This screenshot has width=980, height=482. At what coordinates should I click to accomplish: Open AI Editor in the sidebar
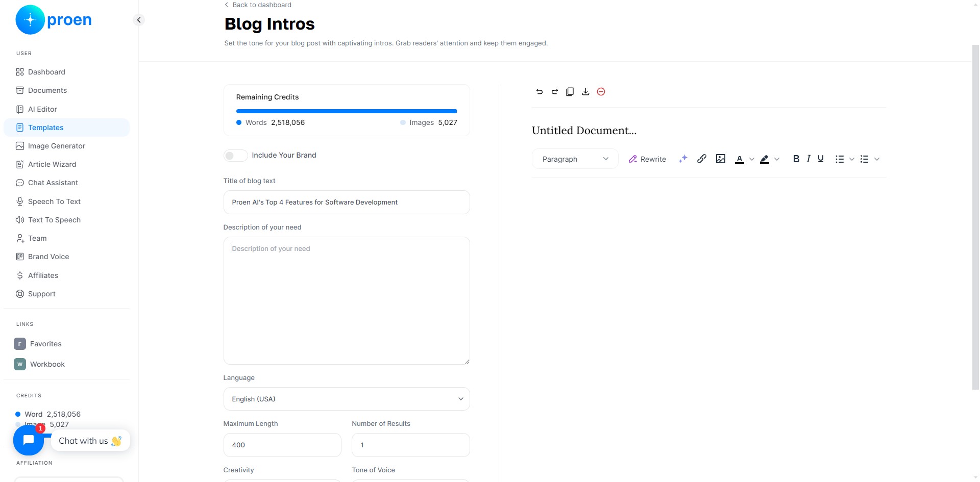pos(66,109)
